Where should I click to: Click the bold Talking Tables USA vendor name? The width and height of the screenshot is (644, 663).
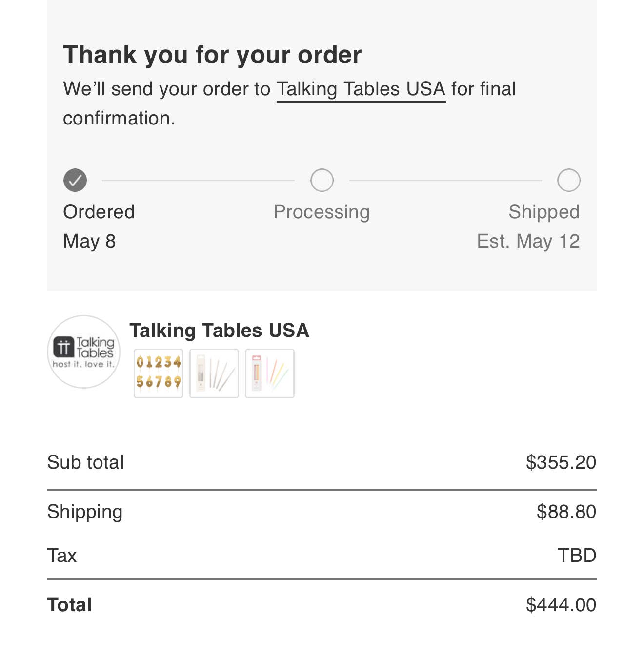219,331
